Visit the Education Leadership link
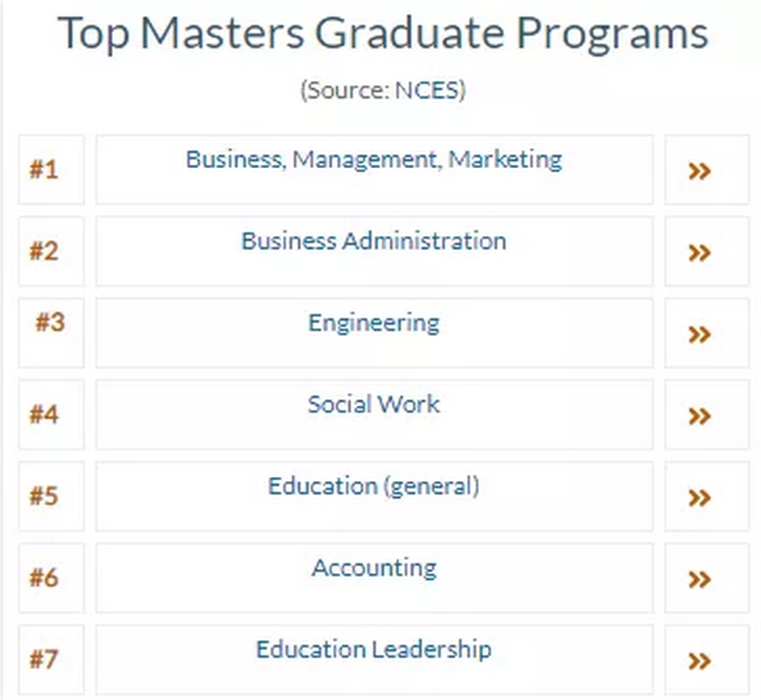The image size is (761, 700). point(374,649)
